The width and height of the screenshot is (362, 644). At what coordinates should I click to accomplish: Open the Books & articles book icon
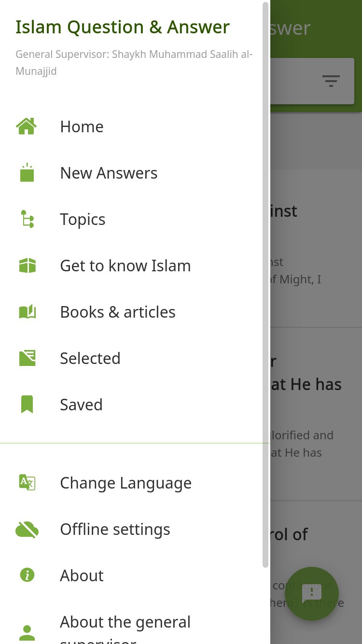[27, 312]
